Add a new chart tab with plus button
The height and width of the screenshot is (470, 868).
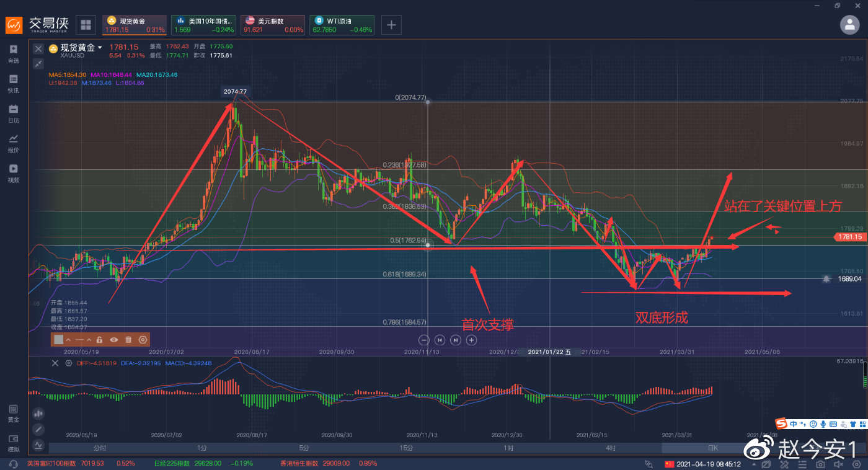[391, 25]
